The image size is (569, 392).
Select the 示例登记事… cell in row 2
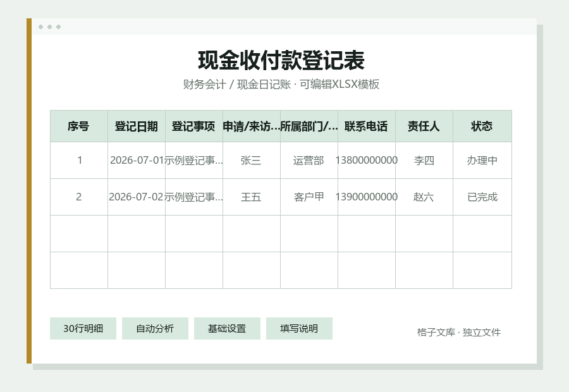194,197
